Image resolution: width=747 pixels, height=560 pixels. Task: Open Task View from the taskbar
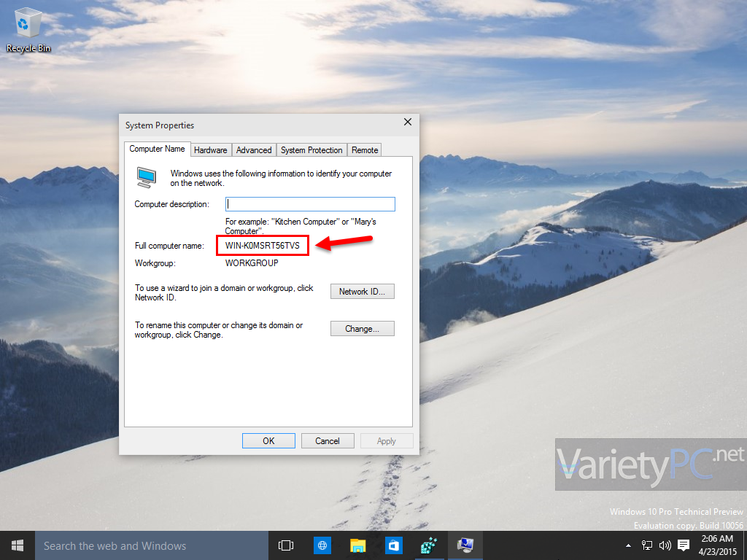click(285, 545)
